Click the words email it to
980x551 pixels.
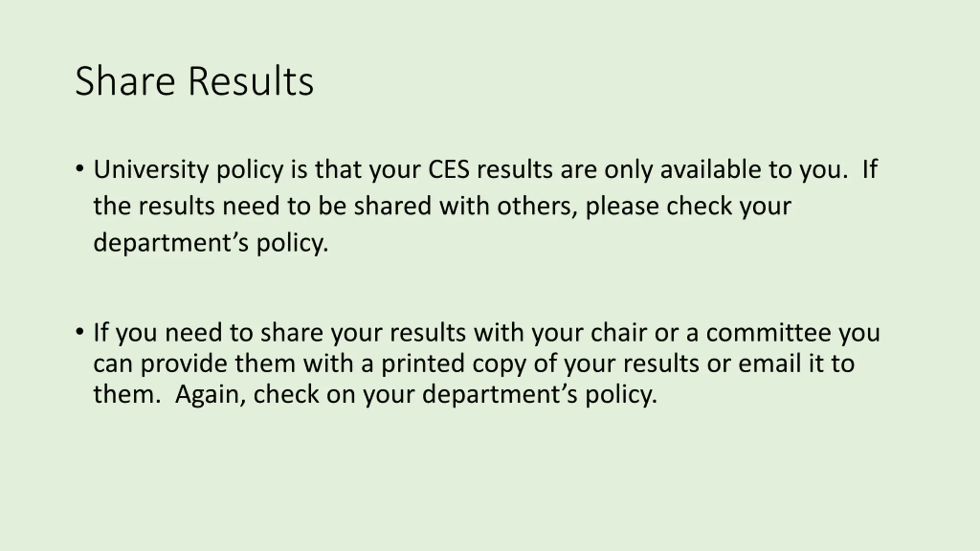796,363
